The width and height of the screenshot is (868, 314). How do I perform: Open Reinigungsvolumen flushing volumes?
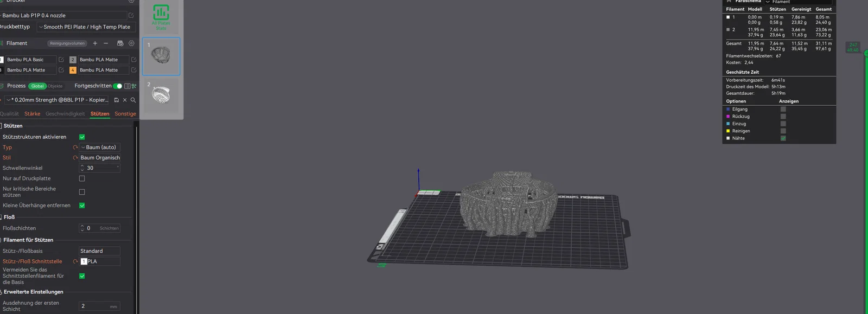tap(67, 43)
